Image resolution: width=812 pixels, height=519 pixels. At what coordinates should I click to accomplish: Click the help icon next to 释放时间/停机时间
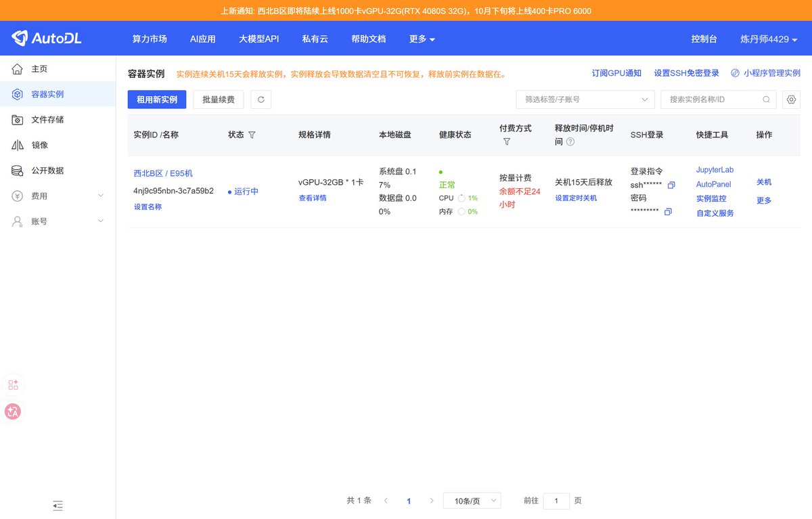pyautogui.click(x=570, y=141)
